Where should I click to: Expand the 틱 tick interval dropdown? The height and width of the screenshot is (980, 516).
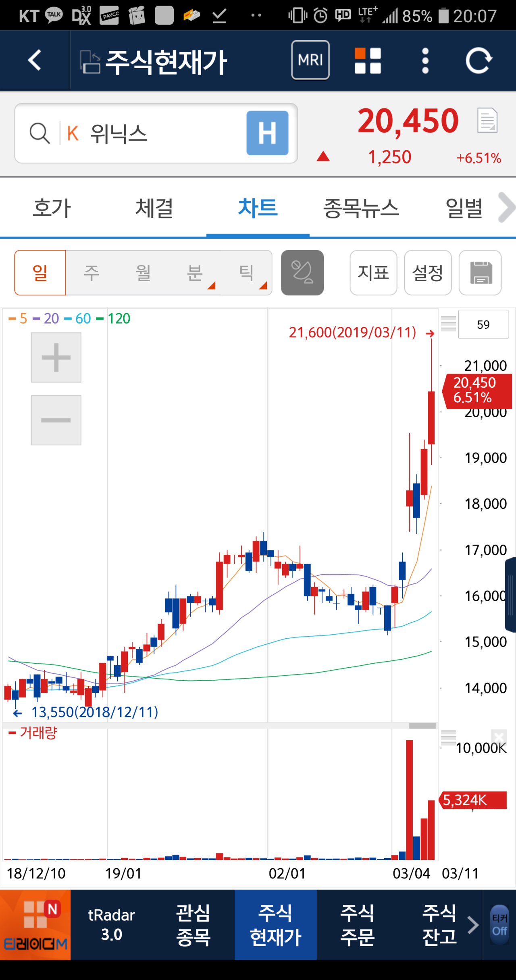tap(247, 273)
